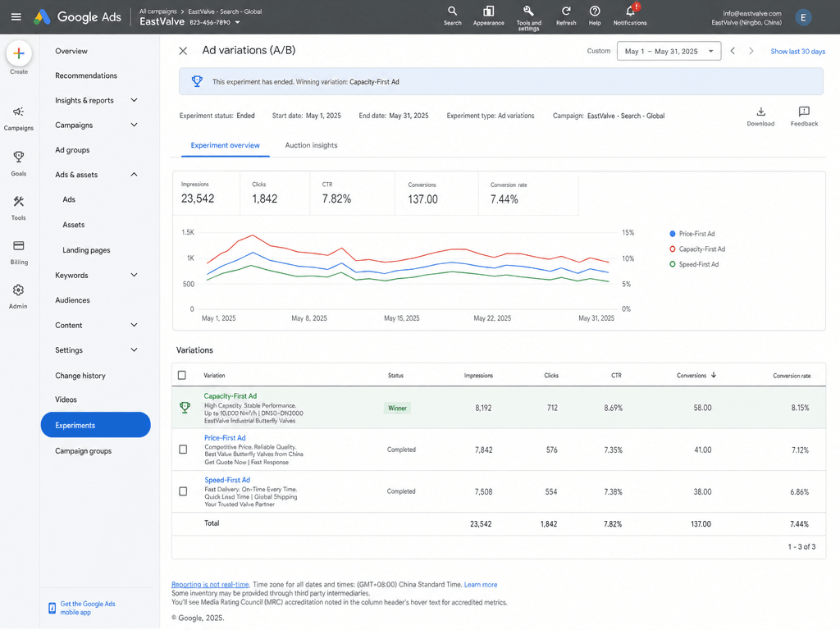Open the hamburger main menu
This screenshot has height=630, width=840.
(x=16, y=16)
